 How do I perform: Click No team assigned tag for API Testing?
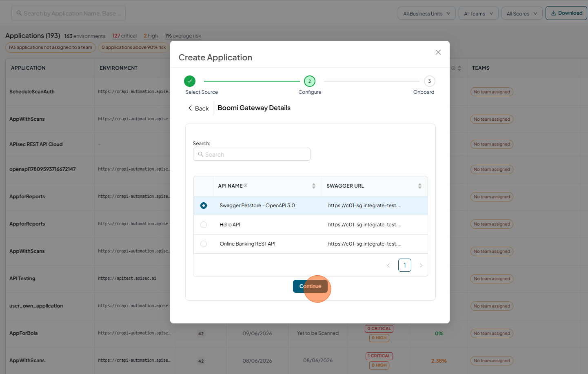(492, 279)
